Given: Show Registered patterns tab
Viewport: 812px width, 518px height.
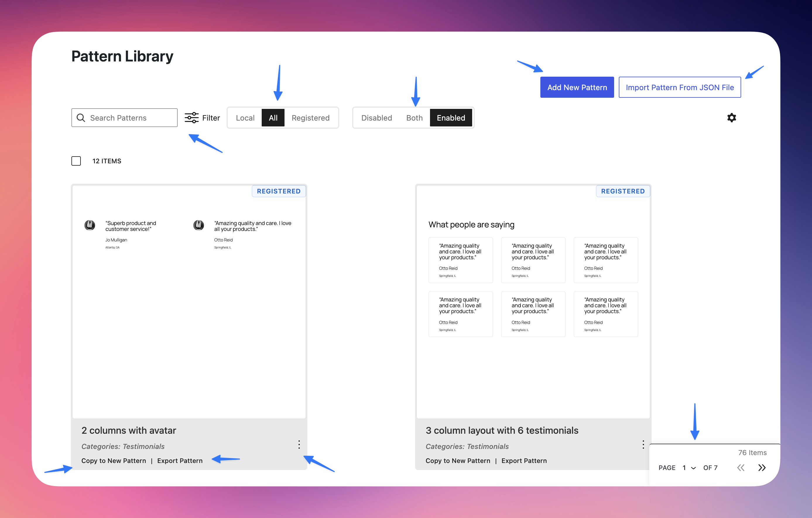Looking at the screenshot, I should 310,118.
